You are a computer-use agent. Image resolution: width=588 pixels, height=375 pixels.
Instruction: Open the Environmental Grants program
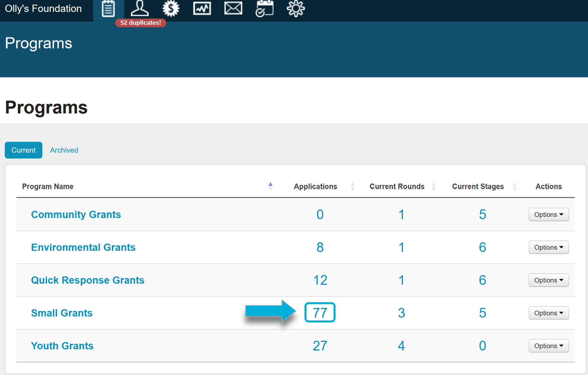tap(83, 247)
